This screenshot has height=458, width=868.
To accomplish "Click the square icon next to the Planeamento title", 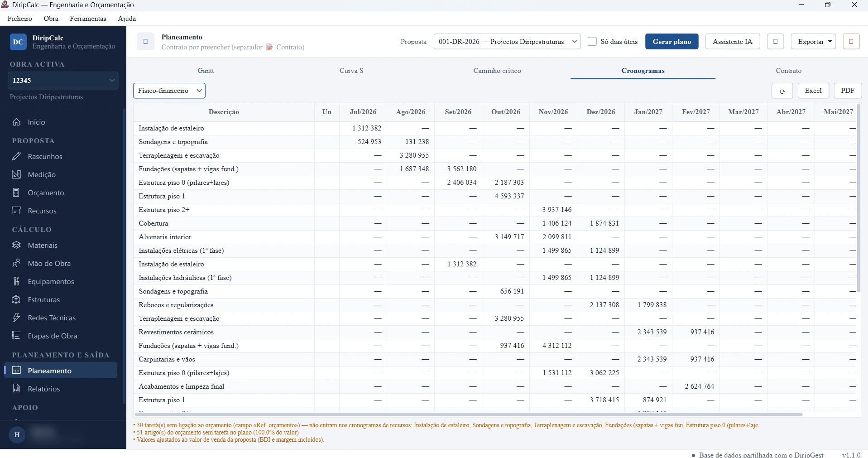I will [145, 42].
